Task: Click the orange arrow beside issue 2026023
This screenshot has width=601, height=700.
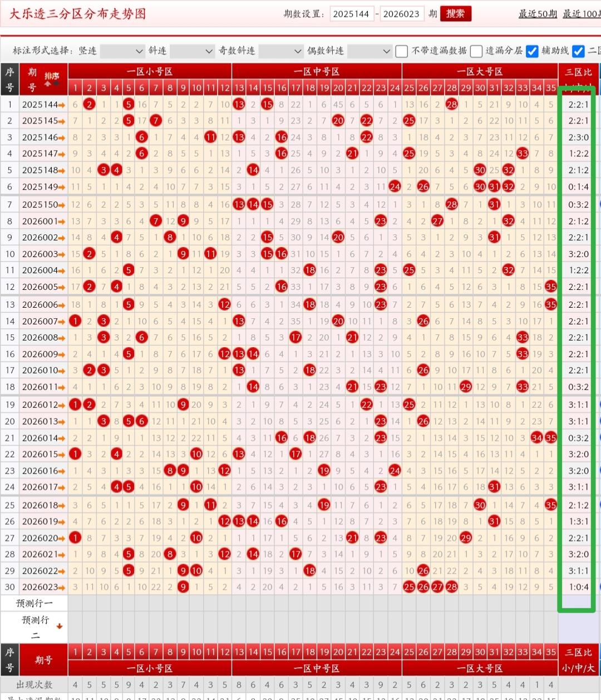Action: [62, 588]
